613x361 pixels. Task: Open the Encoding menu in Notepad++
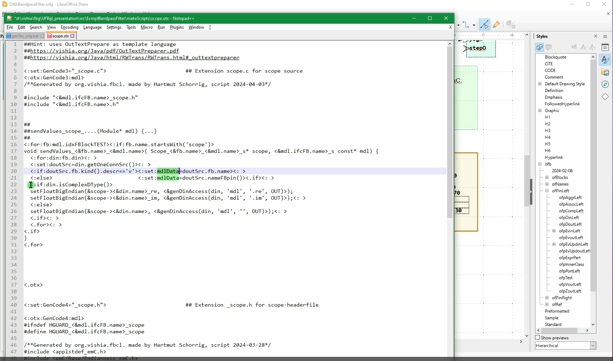[70, 27]
